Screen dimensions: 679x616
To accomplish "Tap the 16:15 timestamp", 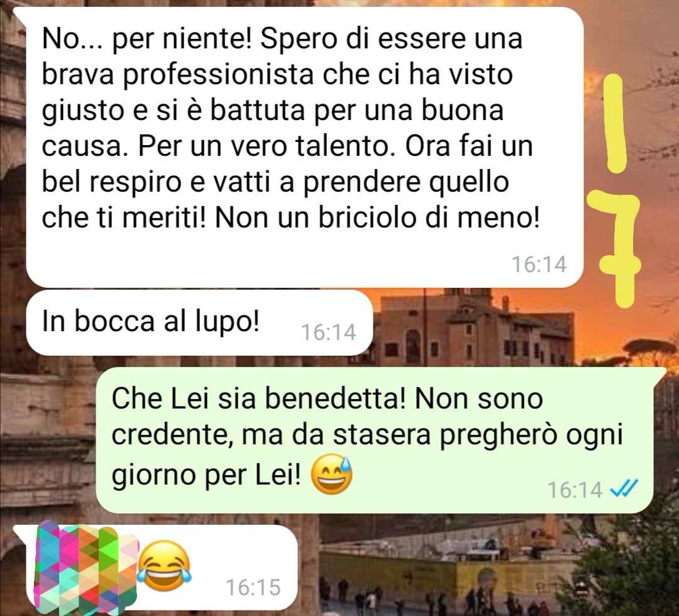I will tap(253, 588).
